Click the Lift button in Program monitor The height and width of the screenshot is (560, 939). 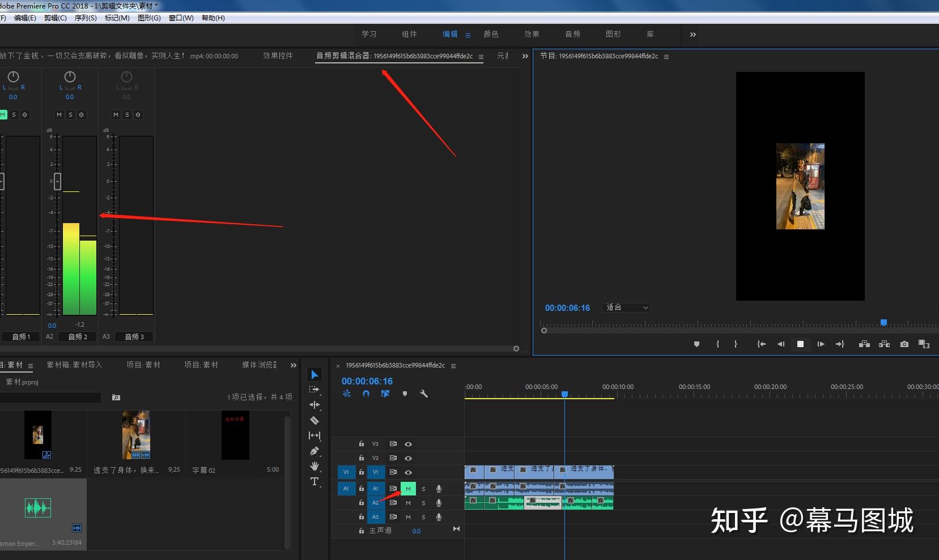[864, 344]
